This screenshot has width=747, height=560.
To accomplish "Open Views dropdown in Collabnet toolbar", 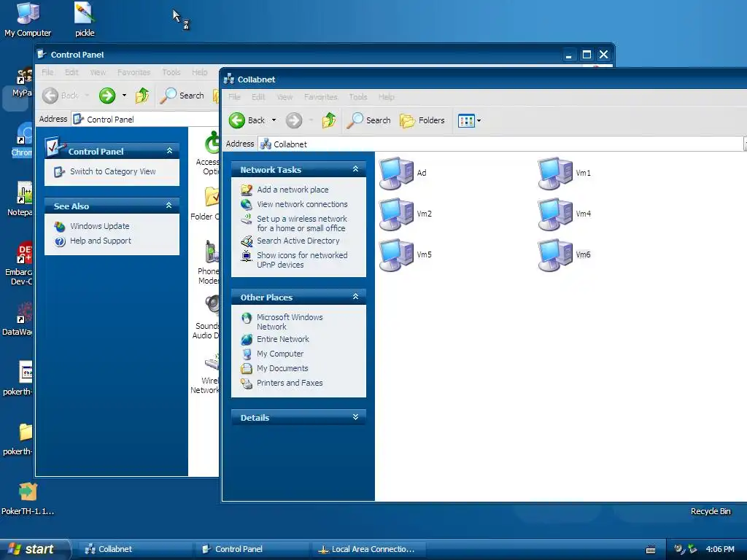I will [x=469, y=120].
